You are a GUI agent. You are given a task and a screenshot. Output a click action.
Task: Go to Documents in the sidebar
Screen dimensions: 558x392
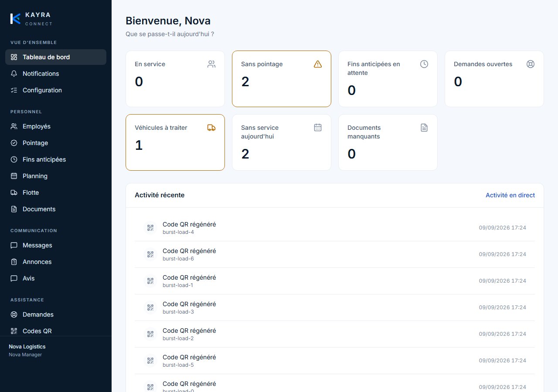pyautogui.click(x=56, y=209)
